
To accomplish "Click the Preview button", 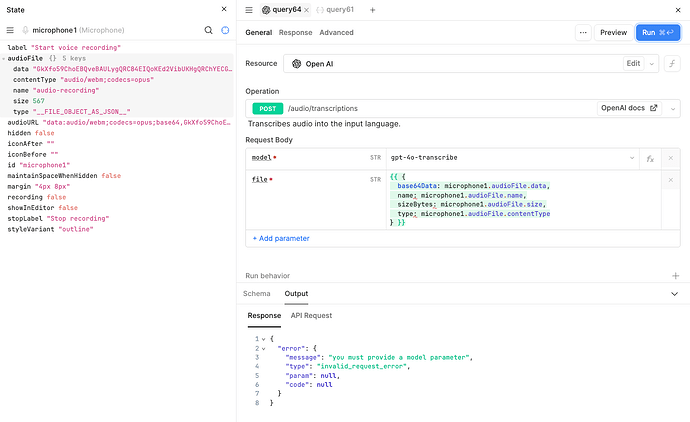I will [x=613, y=33].
